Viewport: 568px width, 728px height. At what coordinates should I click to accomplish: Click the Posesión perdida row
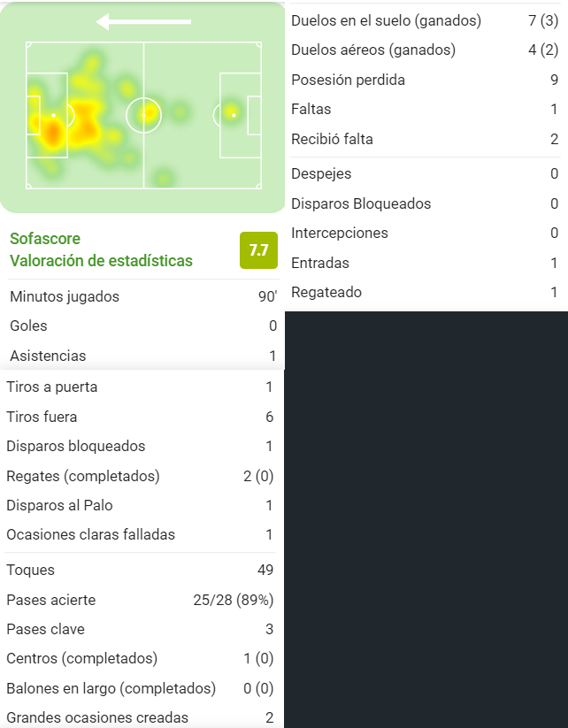[x=425, y=80]
